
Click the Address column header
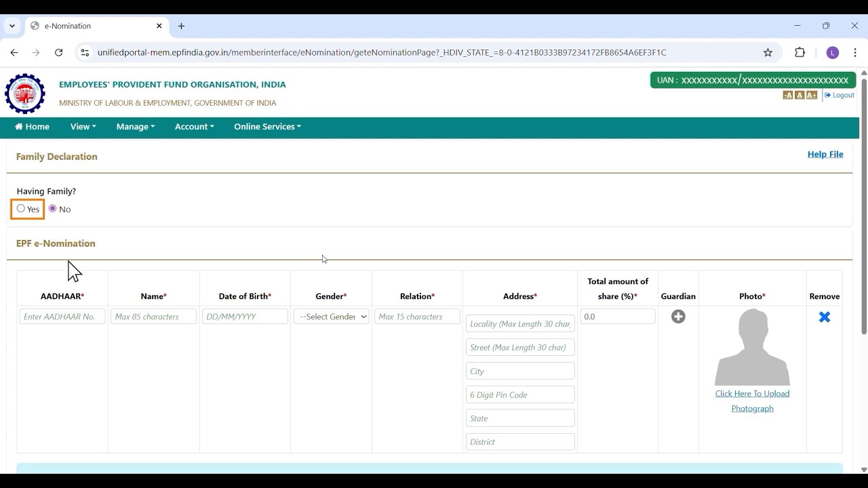click(520, 296)
